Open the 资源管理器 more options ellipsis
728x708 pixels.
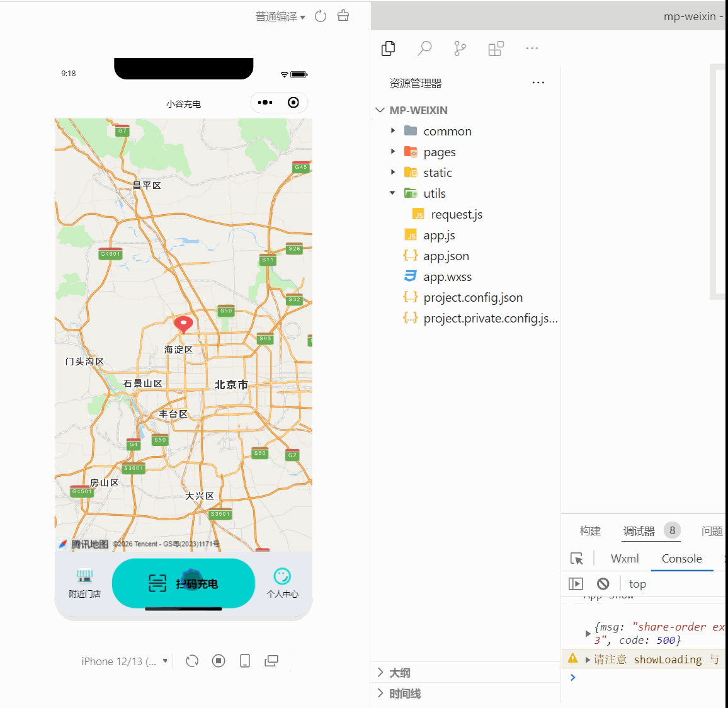pos(538,83)
